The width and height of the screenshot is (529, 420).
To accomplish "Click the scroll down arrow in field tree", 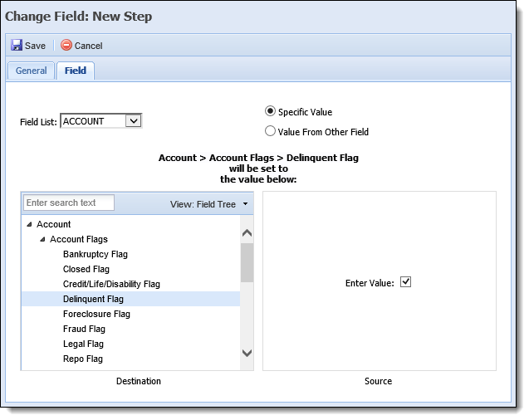I will pyautogui.click(x=247, y=353).
